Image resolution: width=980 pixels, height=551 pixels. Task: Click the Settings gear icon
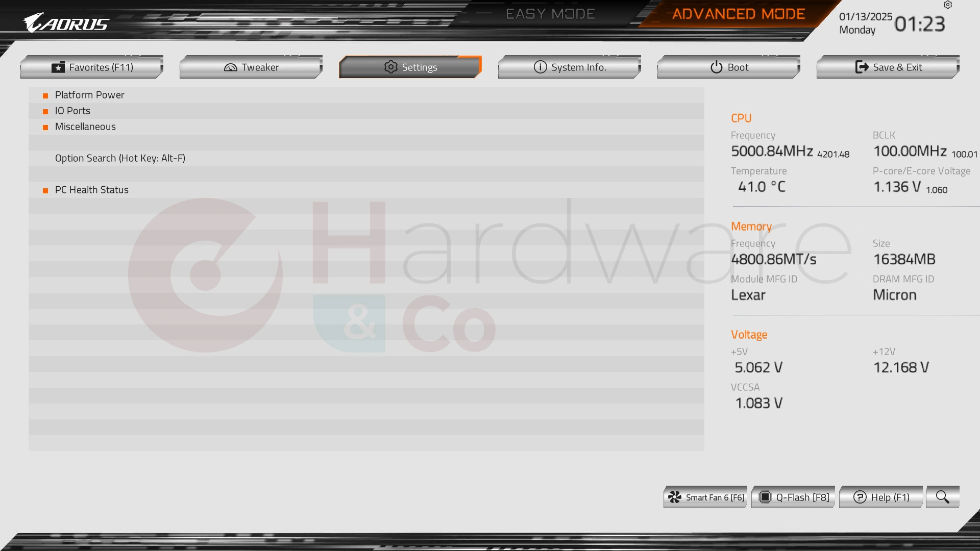(389, 67)
